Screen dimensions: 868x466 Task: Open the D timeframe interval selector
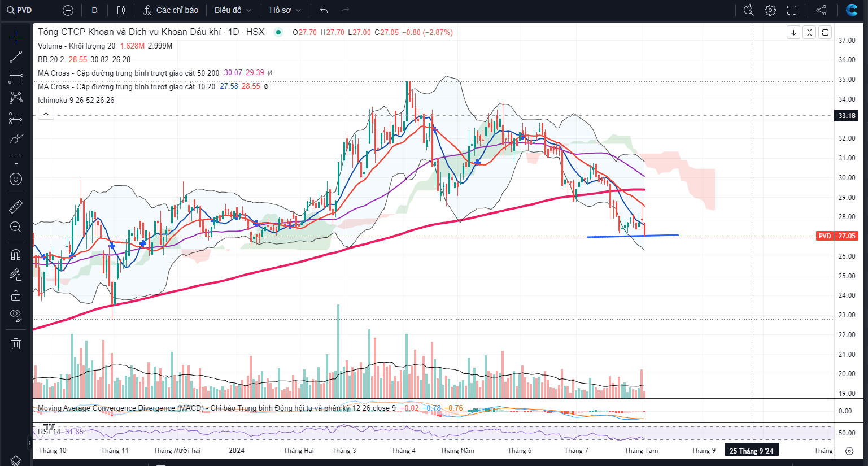click(x=94, y=10)
